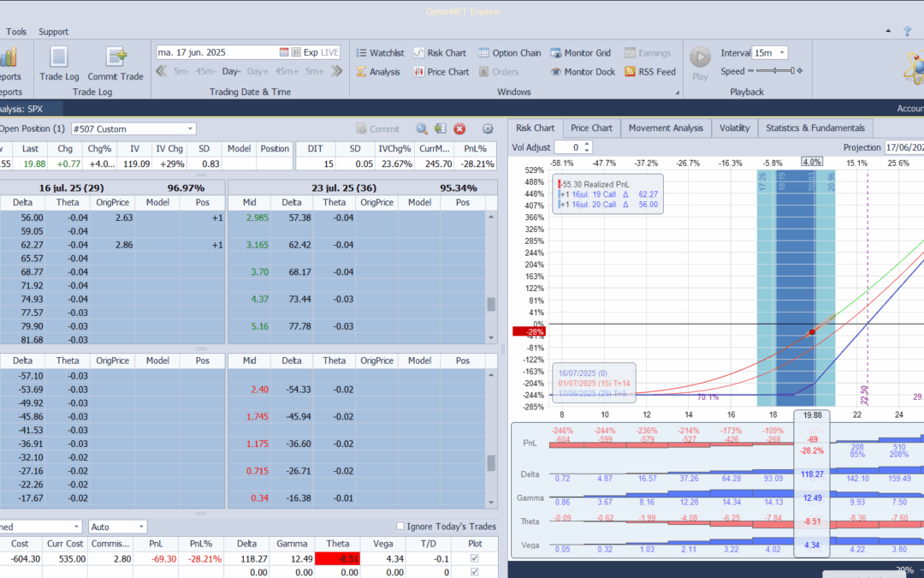Open the Trade Log window

tap(59, 63)
